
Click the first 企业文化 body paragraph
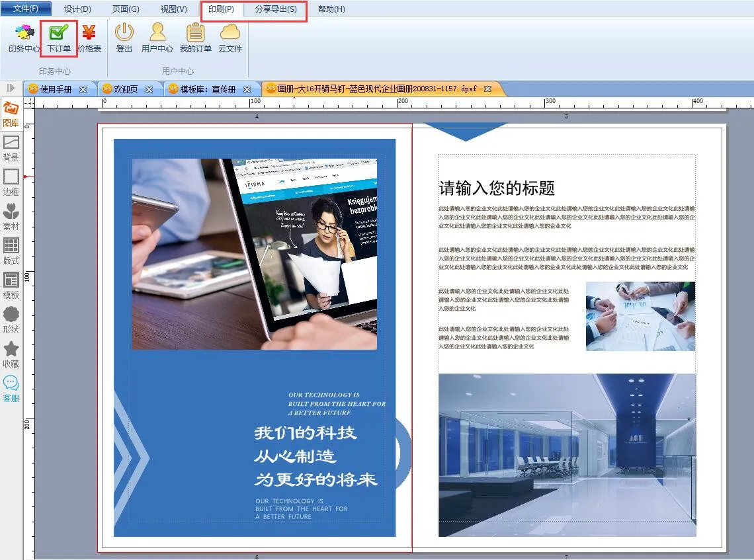click(x=567, y=218)
